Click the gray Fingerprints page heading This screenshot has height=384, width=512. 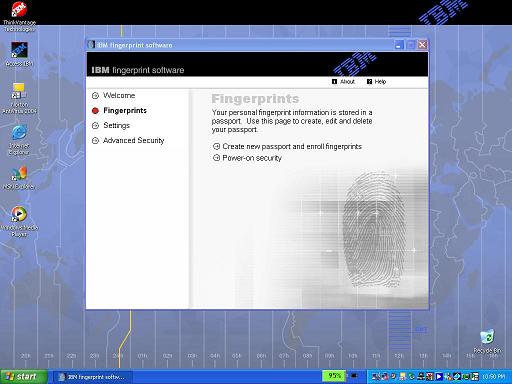click(x=255, y=99)
